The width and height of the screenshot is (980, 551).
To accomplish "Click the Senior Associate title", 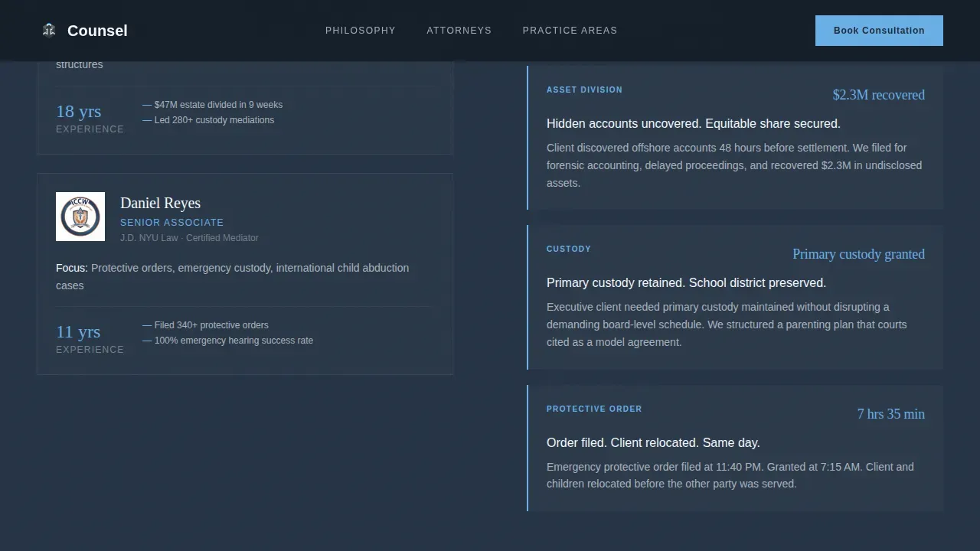I will (x=172, y=223).
